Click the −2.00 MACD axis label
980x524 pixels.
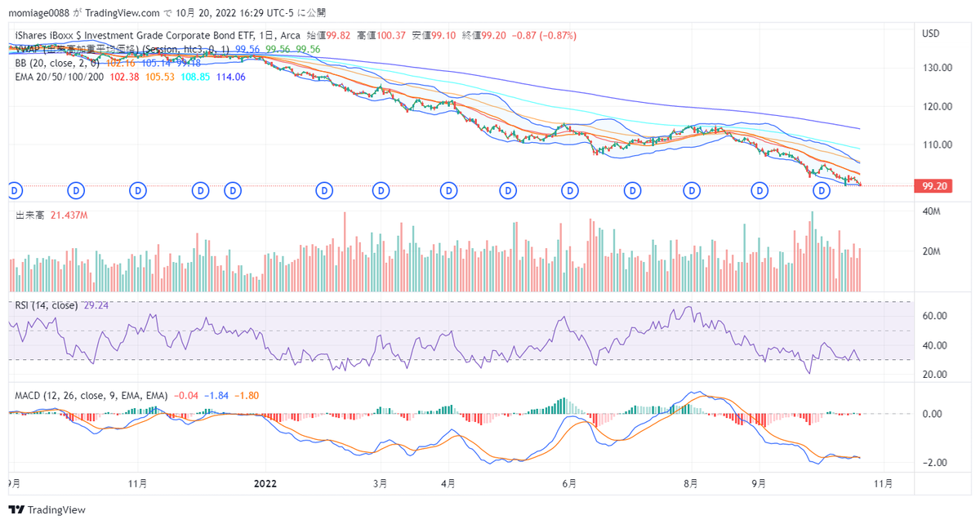click(933, 463)
